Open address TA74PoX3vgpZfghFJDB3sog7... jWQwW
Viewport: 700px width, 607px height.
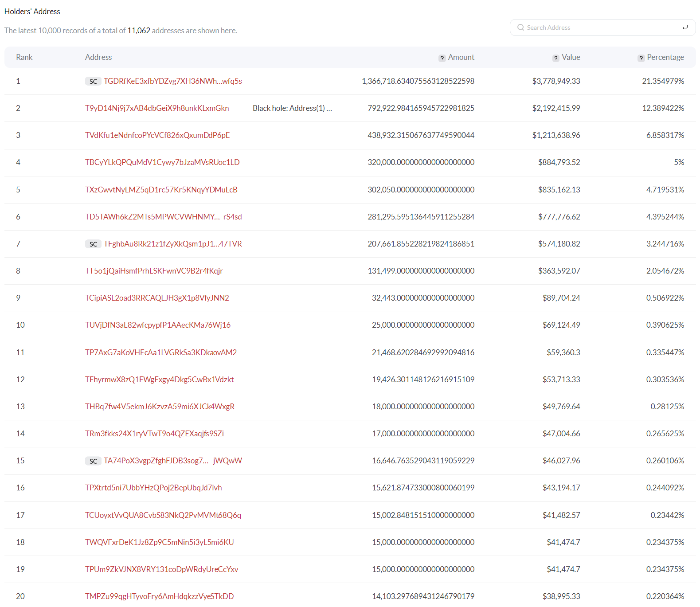click(x=173, y=461)
